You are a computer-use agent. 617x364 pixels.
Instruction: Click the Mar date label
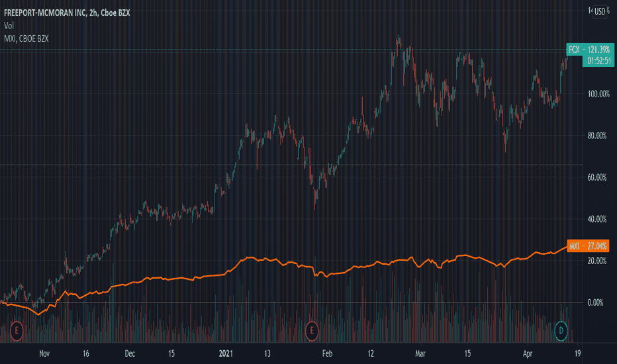420,353
